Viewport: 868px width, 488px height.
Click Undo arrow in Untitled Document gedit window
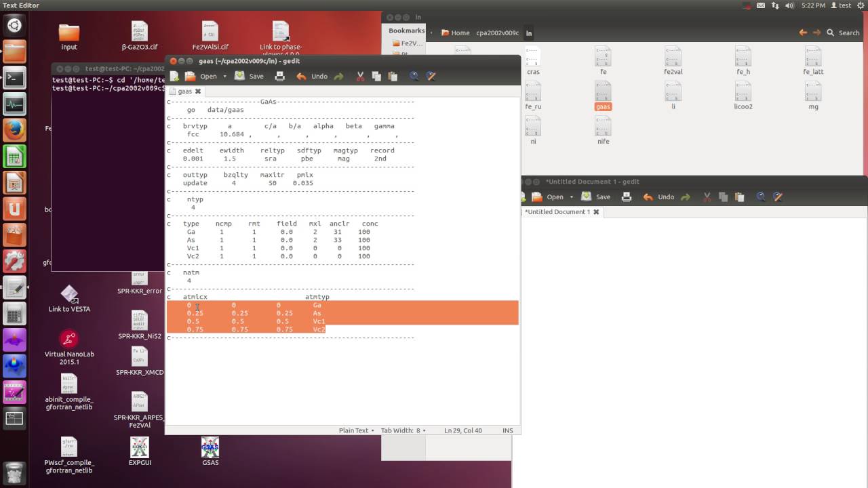point(648,197)
